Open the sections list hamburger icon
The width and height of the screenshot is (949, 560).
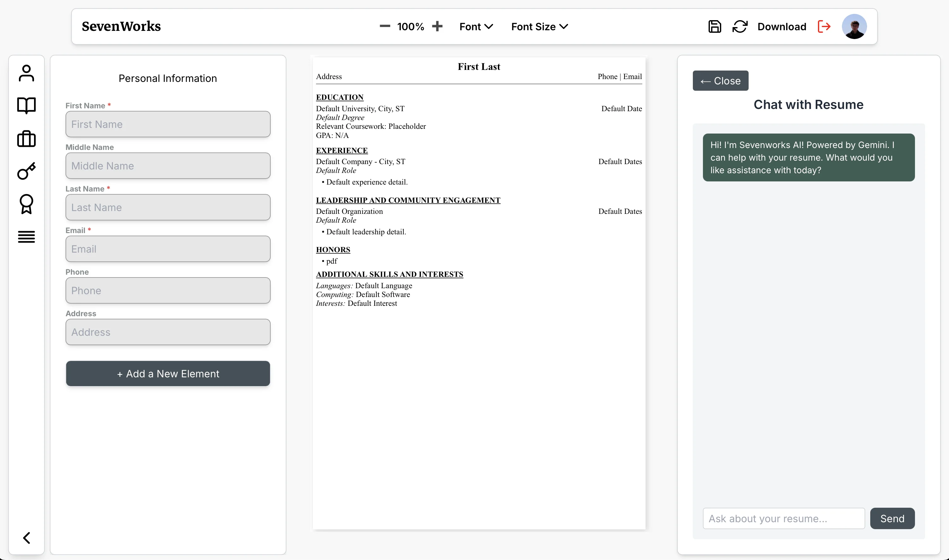pos(26,237)
